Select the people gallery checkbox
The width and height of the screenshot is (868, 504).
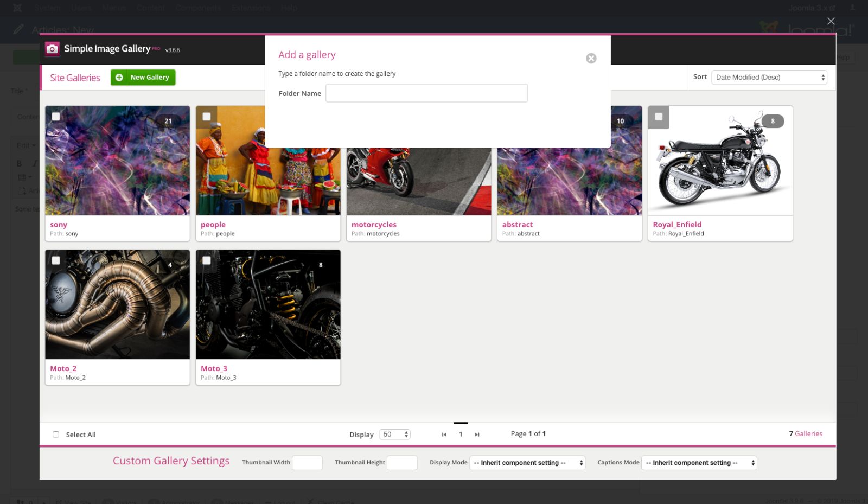pos(207,117)
